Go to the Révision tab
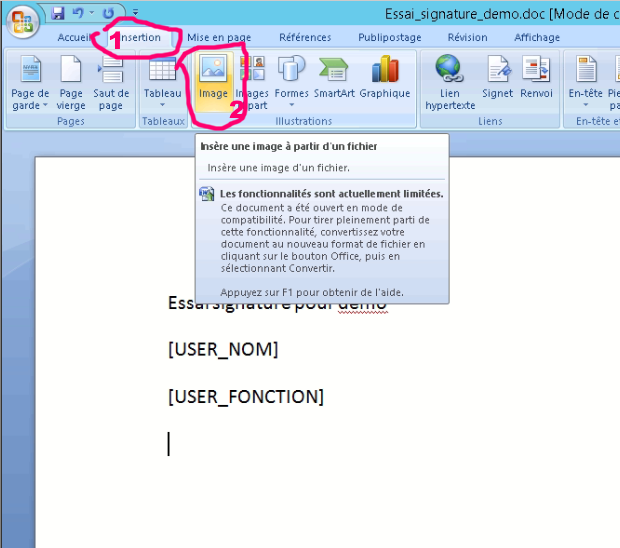This screenshot has height=548, width=620. tap(468, 37)
